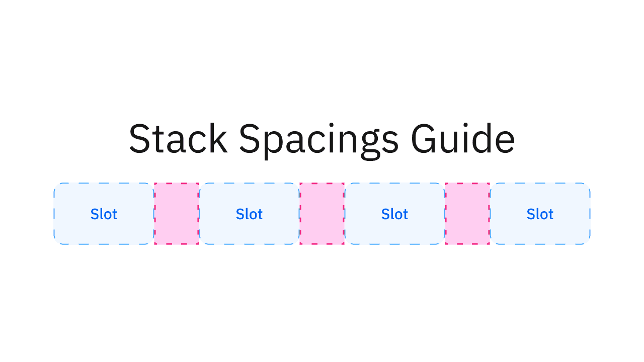Click the word 'Guide' in the heading
The image size is (644, 362).
(463, 139)
